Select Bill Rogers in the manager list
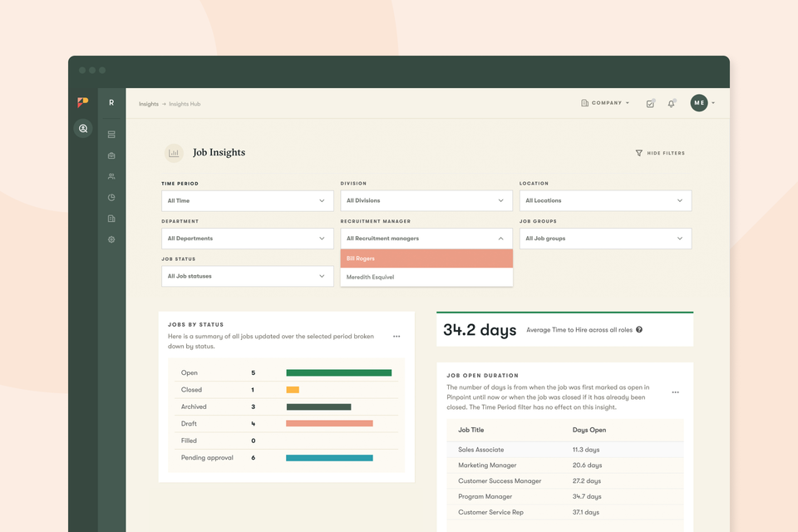Viewport: 798px width, 532px height. click(426, 259)
